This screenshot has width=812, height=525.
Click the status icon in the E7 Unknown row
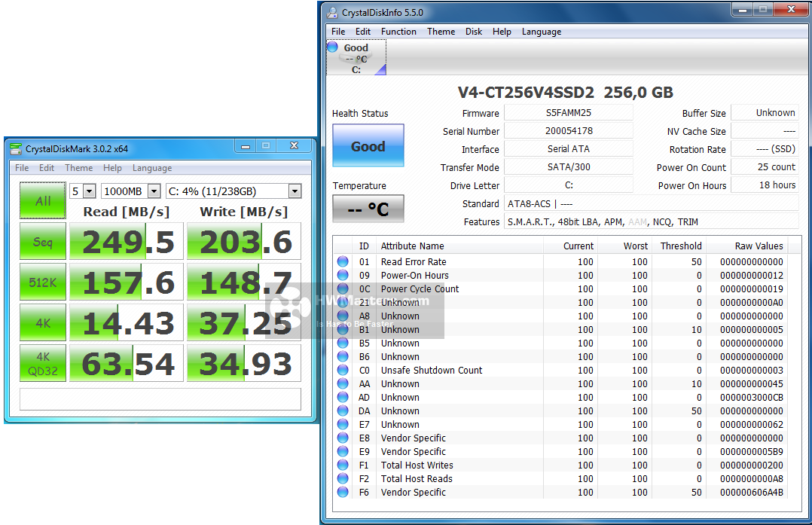click(343, 424)
